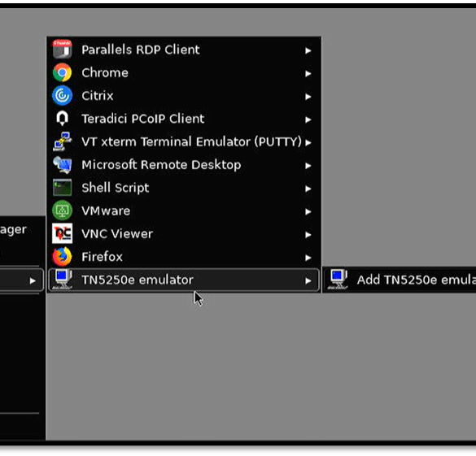Expand the Teradici PCoIP Client submenu arrow
Image resolution: width=476 pixels, height=456 pixels.
coord(308,119)
